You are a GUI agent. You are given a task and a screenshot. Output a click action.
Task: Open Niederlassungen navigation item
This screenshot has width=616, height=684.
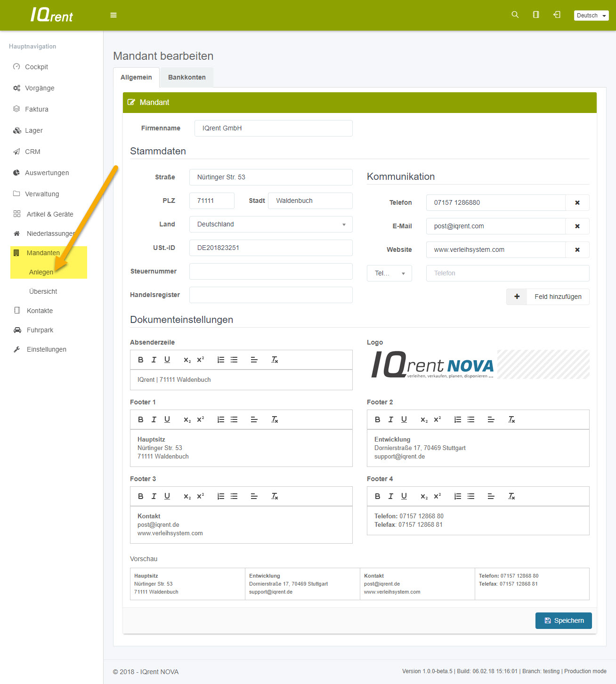point(50,233)
